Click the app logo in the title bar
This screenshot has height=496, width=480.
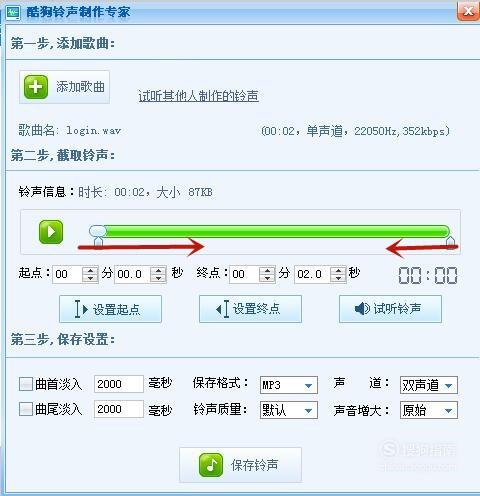(13, 12)
